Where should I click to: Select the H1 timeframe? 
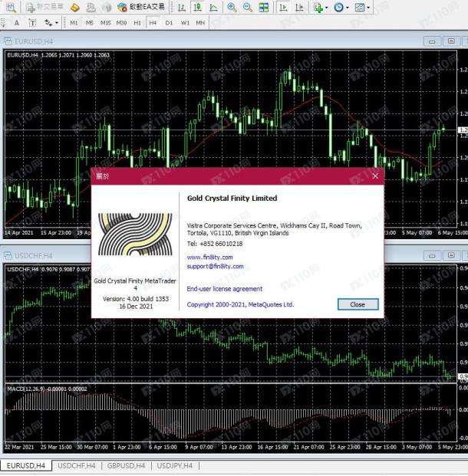coord(137,23)
